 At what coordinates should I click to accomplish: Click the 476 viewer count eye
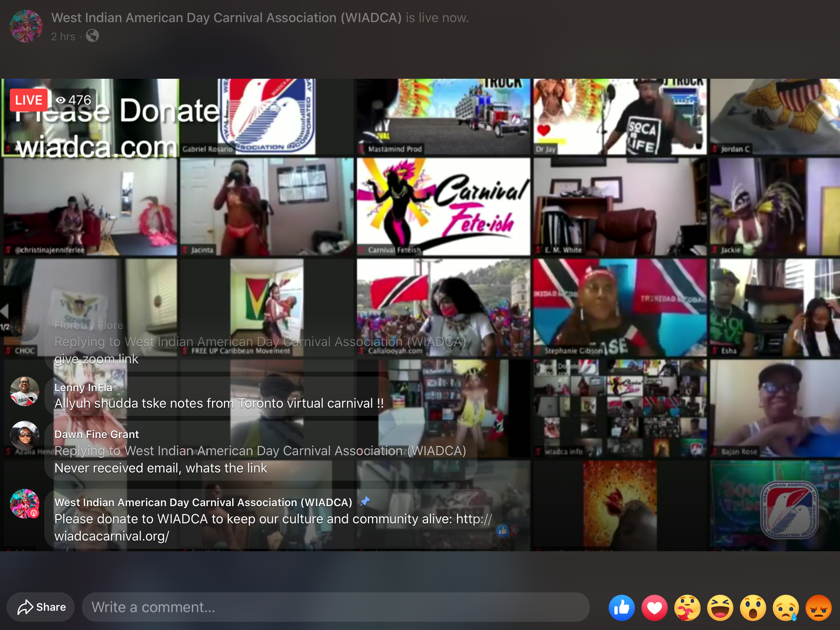(74, 100)
